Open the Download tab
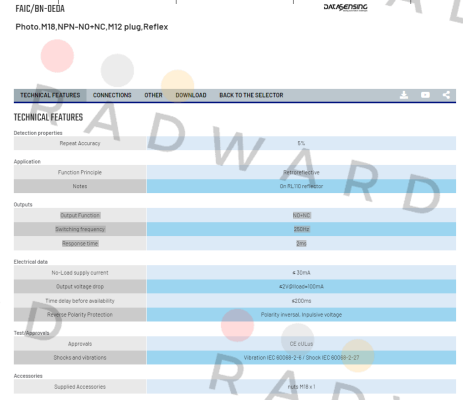Image resolution: width=463 pixels, height=400 pixels. coord(191,95)
